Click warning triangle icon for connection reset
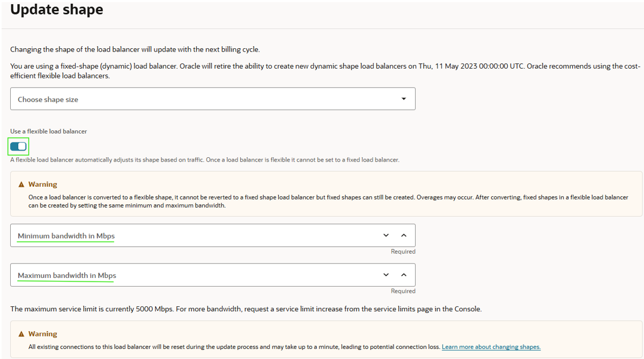Viewport: 644px width, 359px height. coord(21,334)
